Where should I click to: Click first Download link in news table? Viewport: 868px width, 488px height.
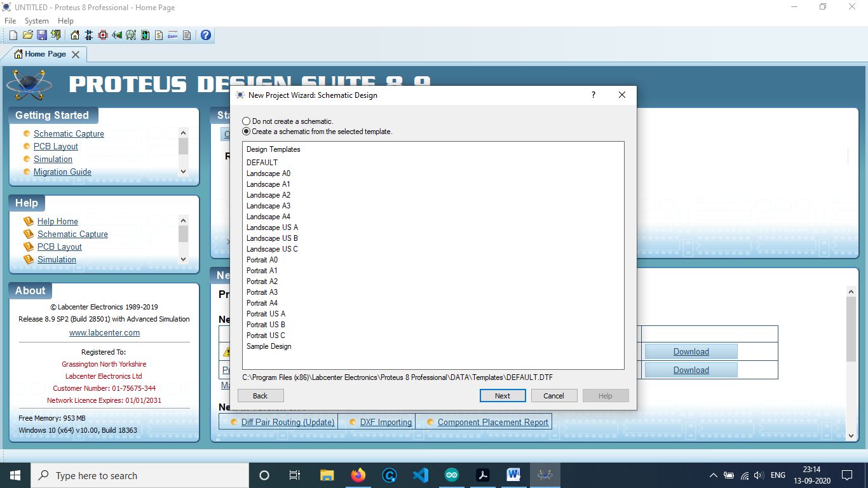(691, 351)
